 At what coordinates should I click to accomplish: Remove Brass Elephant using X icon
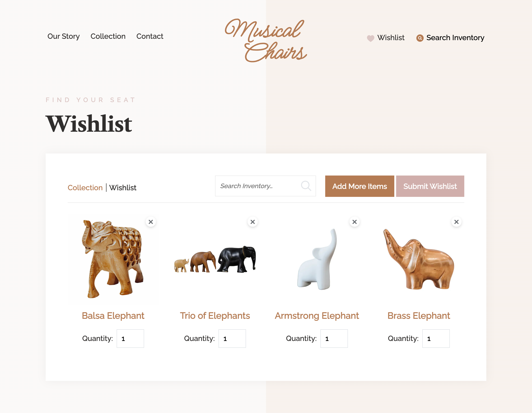(x=456, y=222)
